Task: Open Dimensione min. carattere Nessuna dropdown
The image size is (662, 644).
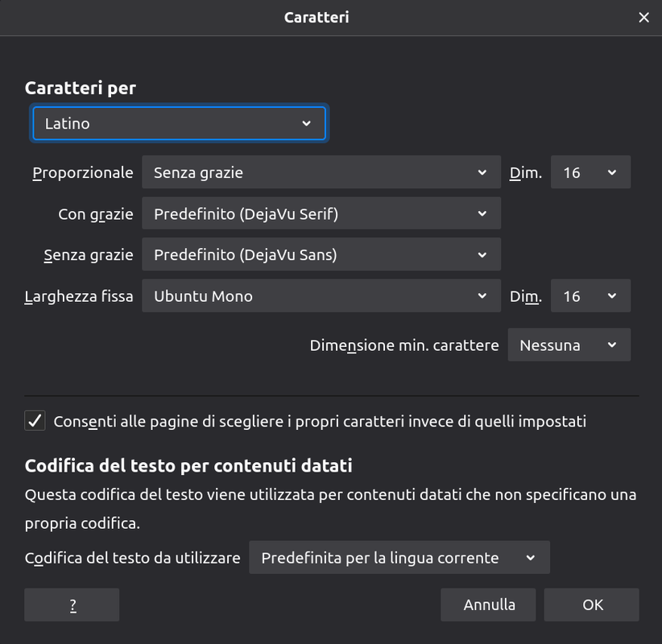Action: point(569,345)
